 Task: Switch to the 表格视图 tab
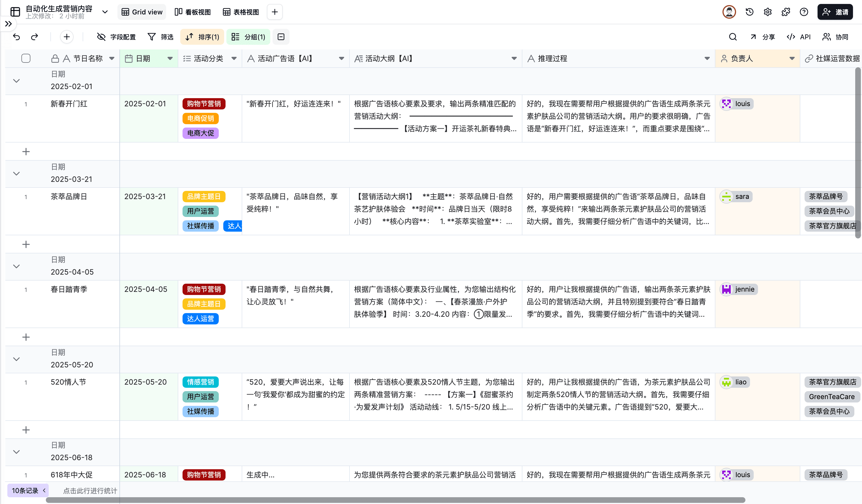241,12
